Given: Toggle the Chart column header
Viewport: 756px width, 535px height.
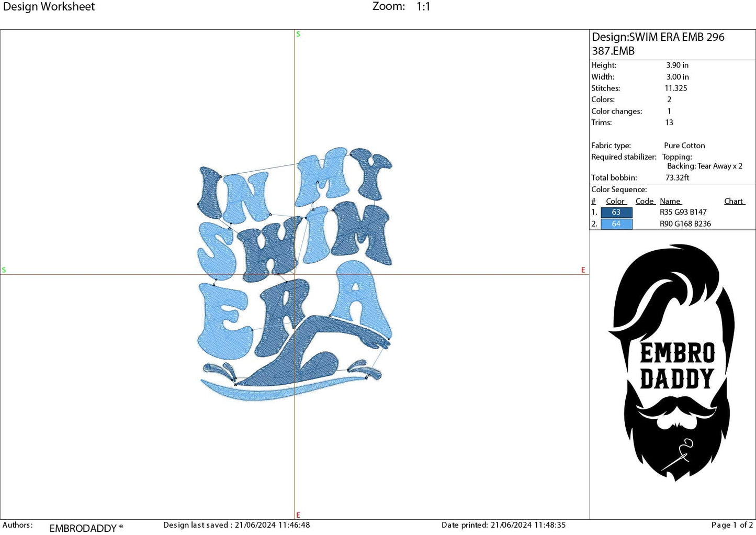Looking at the screenshot, I should [x=734, y=201].
